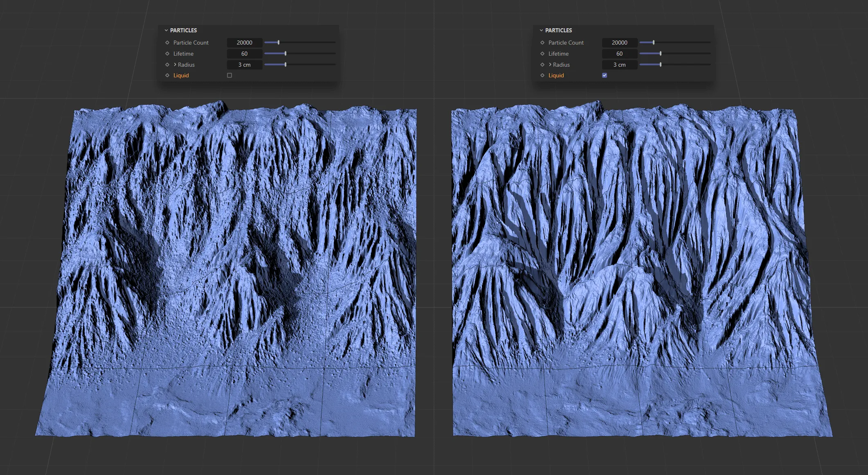The height and width of the screenshot is (475, 868).
Task: Disable the checked Liquid checkbox
Action: 605,75
